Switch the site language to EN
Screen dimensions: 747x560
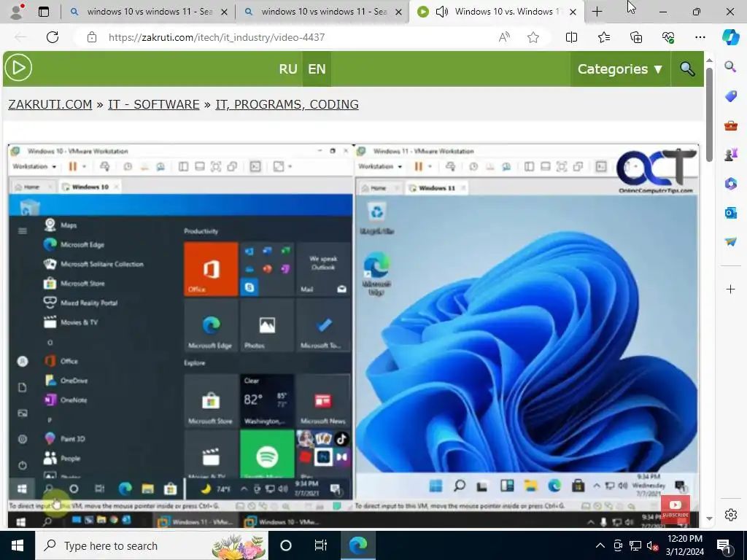tap(317, 69)
